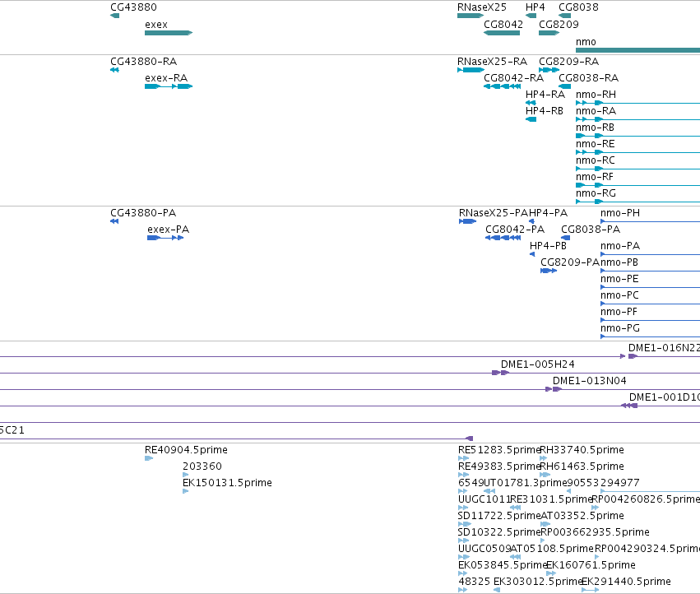Image resolution: width=700 pixels, height=594 pixels.
Task: Select the 'EK291440.5prime' EST label
Action: pyautogui.click(x=626, y=582)
